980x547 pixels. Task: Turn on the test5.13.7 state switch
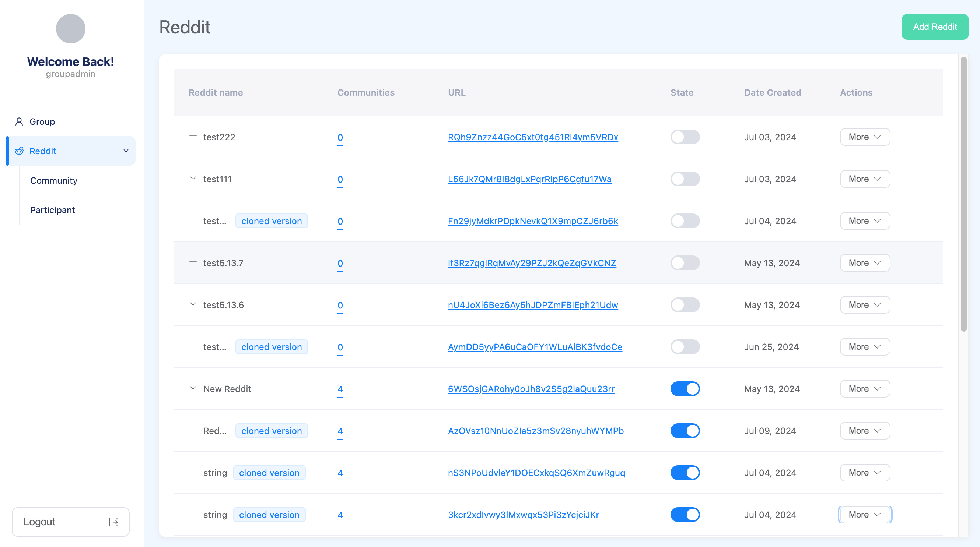(685, 263)
